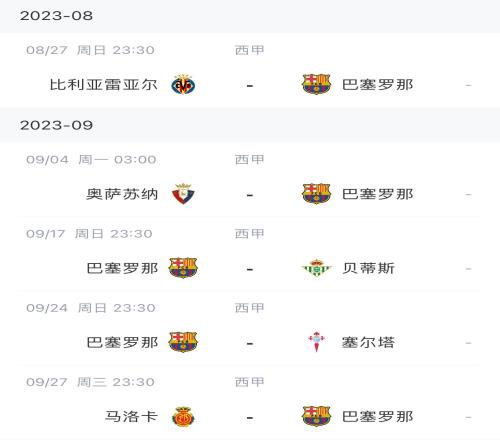Click the Villarreal yellow club crest
500x440 pixels.
coord(183,85)
